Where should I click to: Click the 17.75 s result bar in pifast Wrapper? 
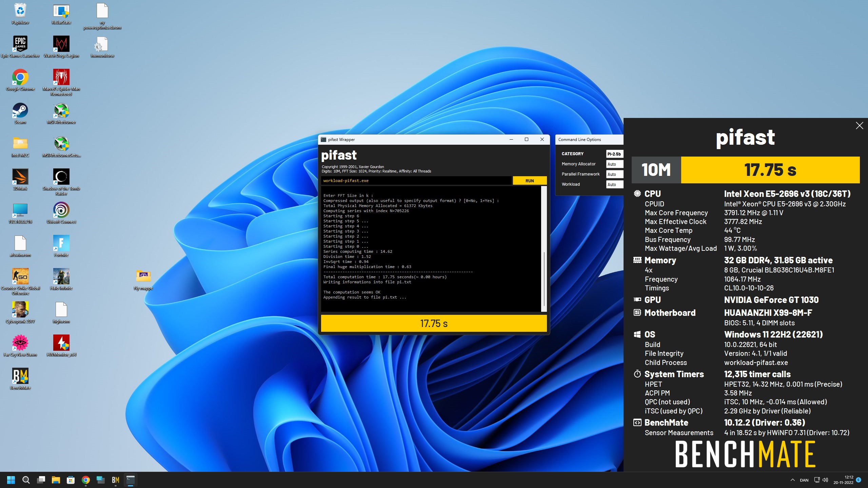(x=434, y=323)
